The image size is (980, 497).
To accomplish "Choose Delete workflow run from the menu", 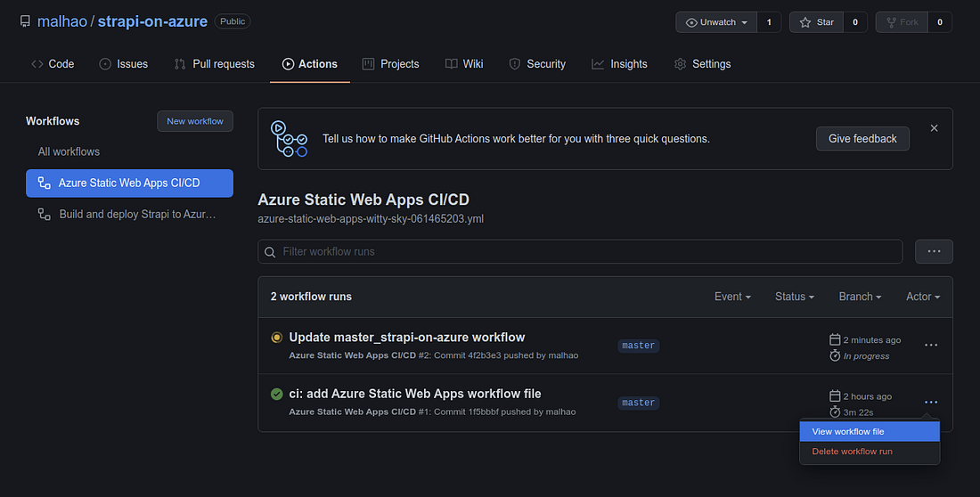I will [x=852, y=452].
